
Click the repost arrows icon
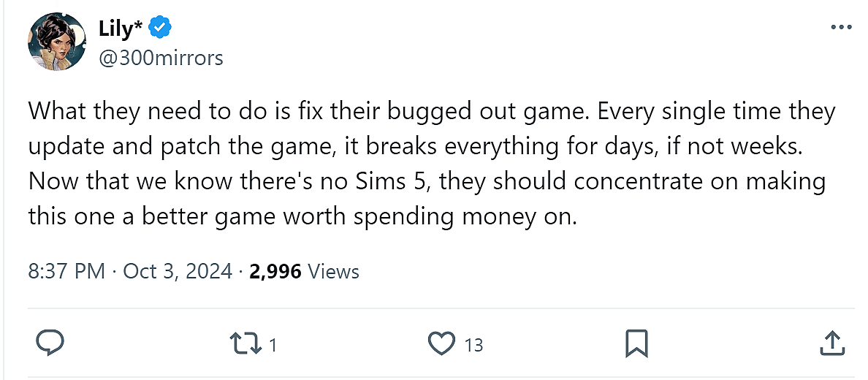(245, 343)
